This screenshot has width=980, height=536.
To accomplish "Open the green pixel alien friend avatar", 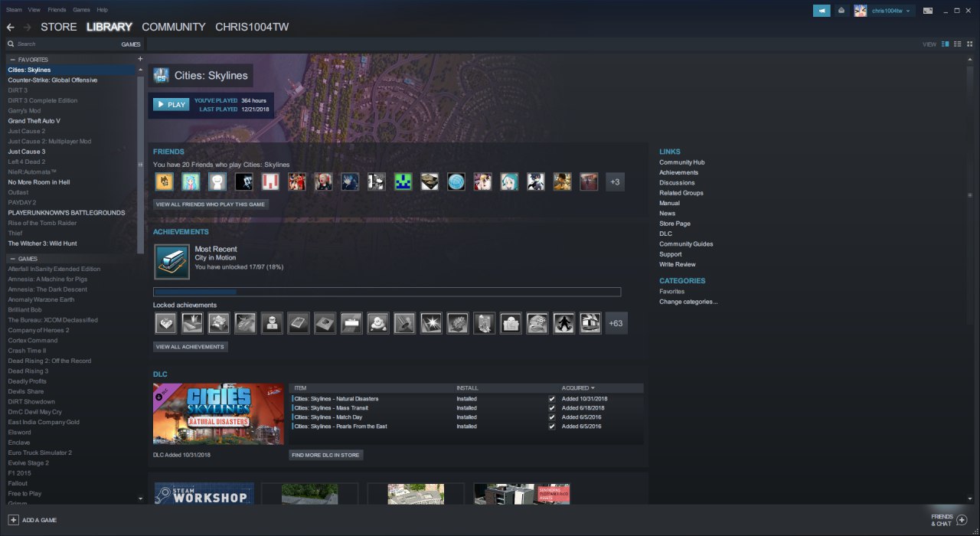I will coord(403,181).
